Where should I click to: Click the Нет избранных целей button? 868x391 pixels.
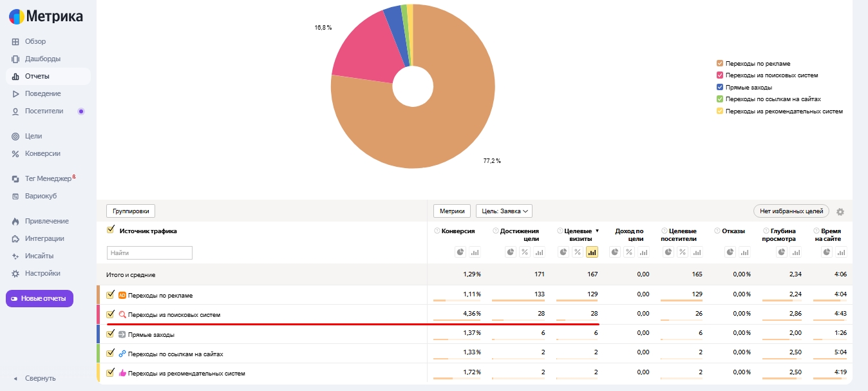pos(791,211)
